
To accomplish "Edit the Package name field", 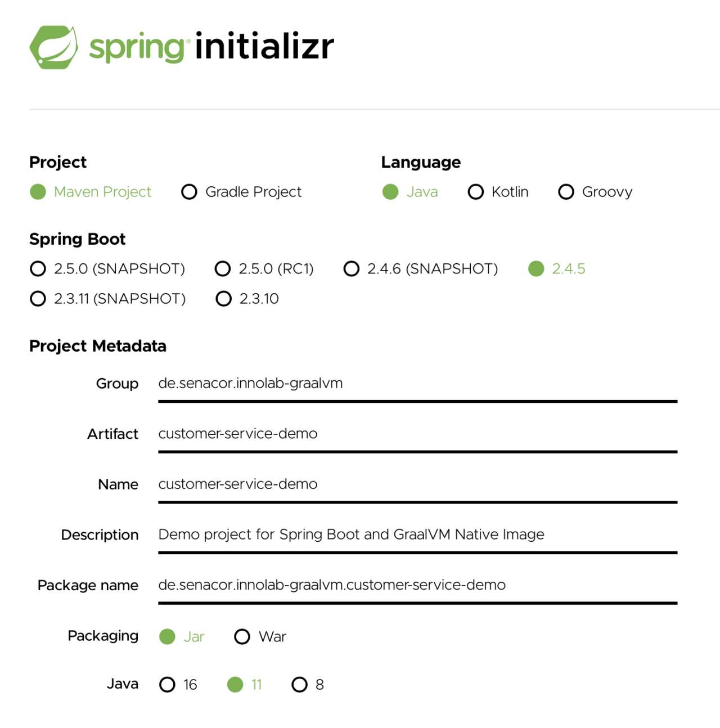I will pos(417,586).
